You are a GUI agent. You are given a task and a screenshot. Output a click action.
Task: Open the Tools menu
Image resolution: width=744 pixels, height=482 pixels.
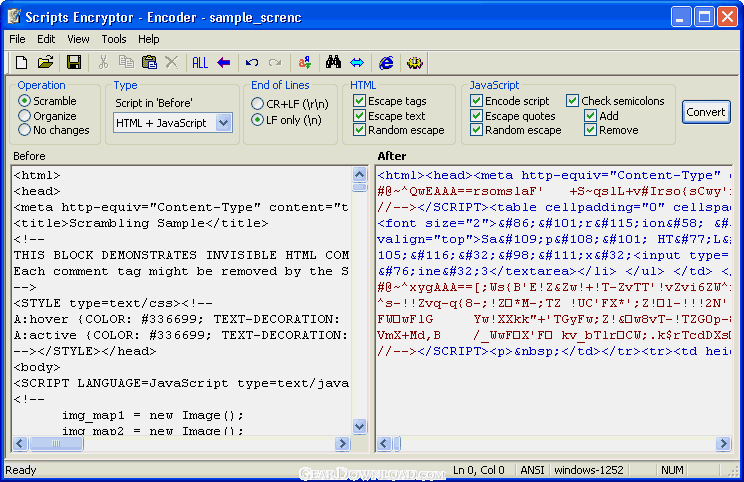point(114,39)
